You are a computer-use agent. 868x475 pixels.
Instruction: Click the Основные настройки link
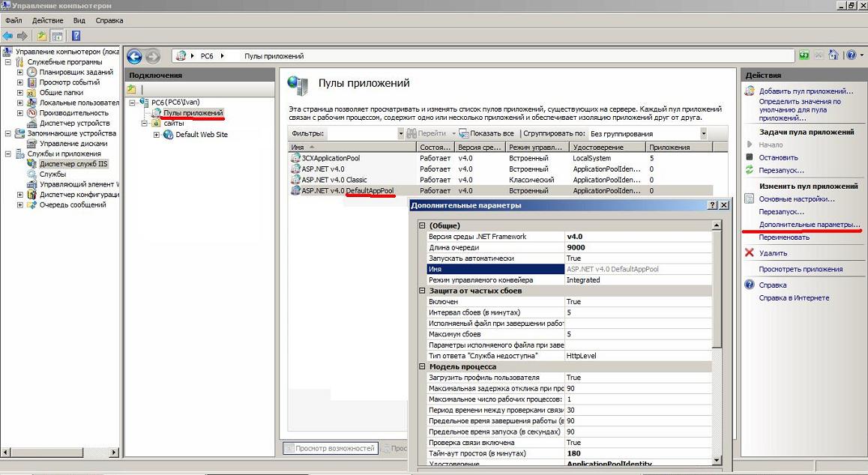[x=797, y=199]
